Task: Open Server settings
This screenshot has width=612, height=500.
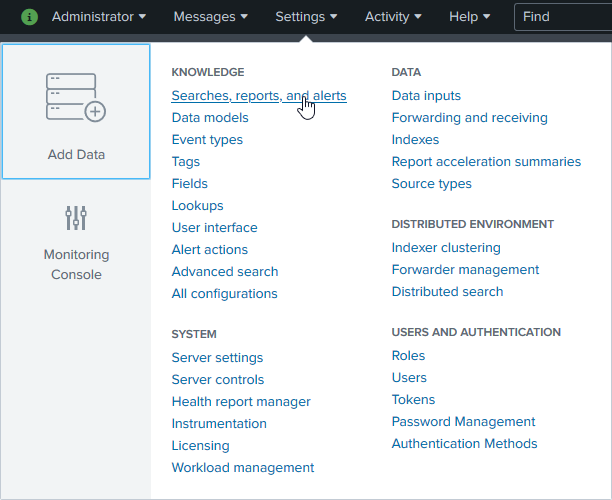Action: pos(217,358)
